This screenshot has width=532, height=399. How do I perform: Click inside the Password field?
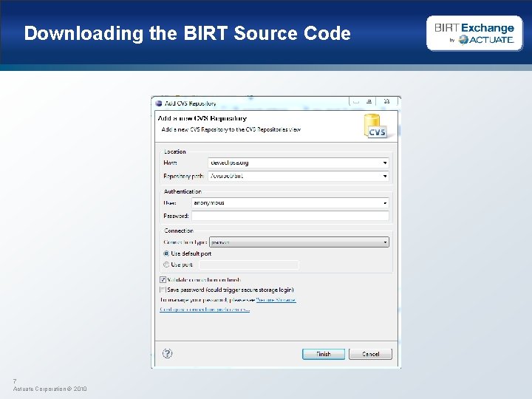(290, 216)
